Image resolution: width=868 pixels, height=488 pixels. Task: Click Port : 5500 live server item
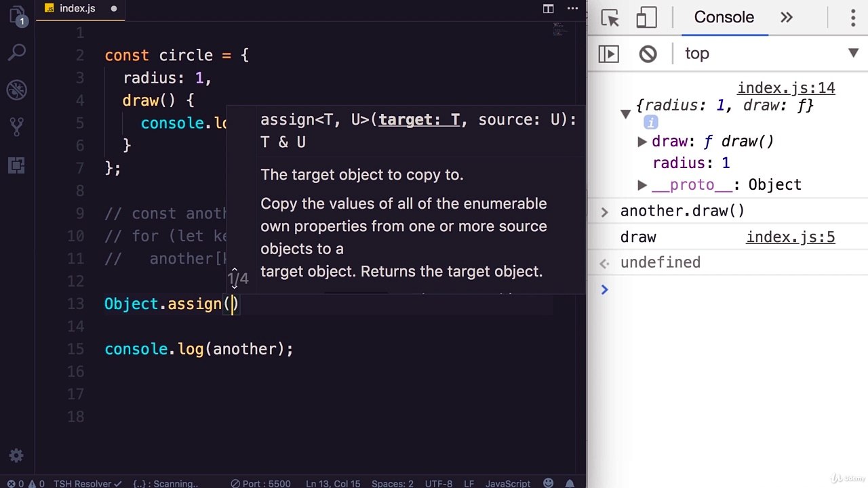(261, 483)
